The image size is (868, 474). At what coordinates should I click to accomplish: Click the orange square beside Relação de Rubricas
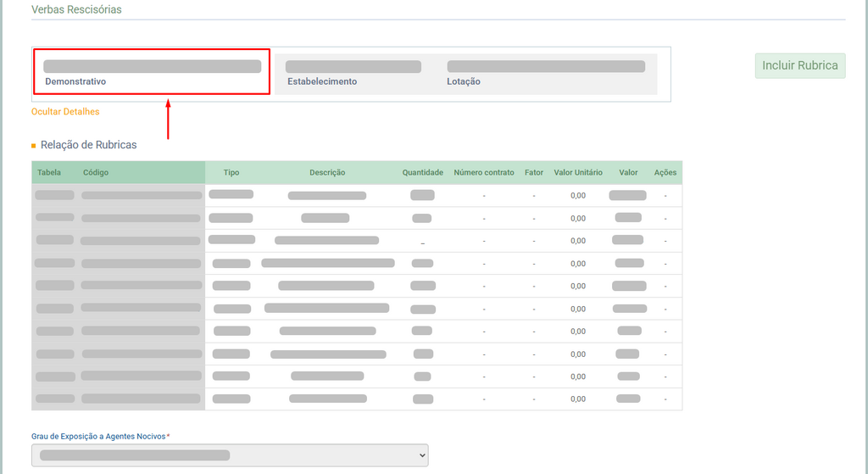point(34,146)
